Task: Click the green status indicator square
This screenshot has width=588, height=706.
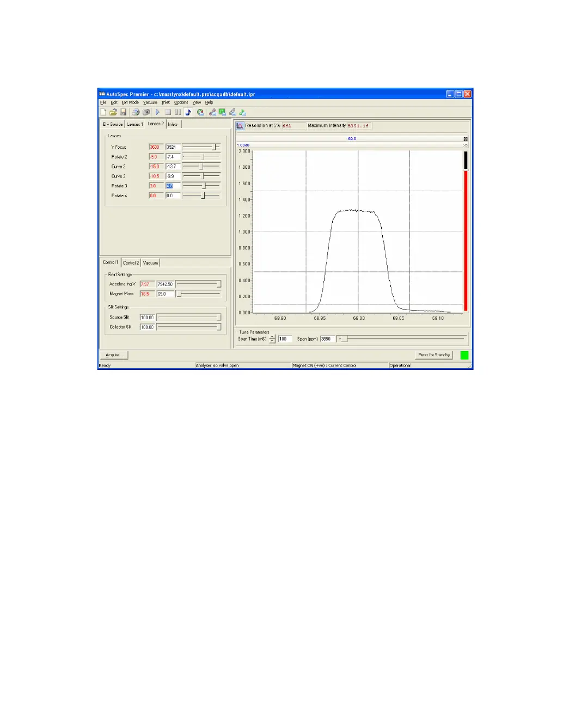Action: [x=464, y=355]
